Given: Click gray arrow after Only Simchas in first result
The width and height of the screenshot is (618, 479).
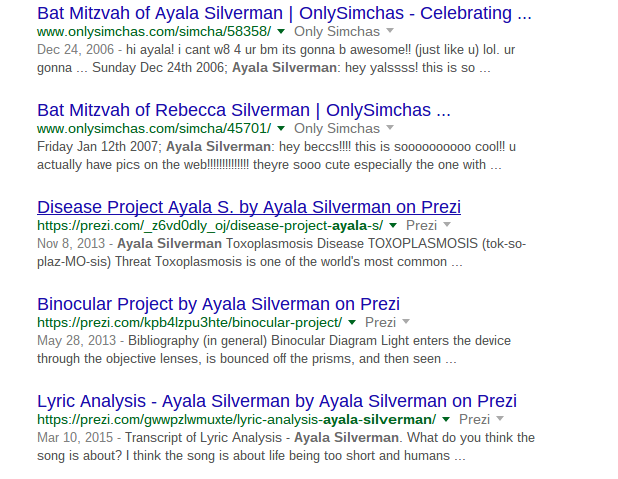Looking at the screenshot, I should point(390,32).
